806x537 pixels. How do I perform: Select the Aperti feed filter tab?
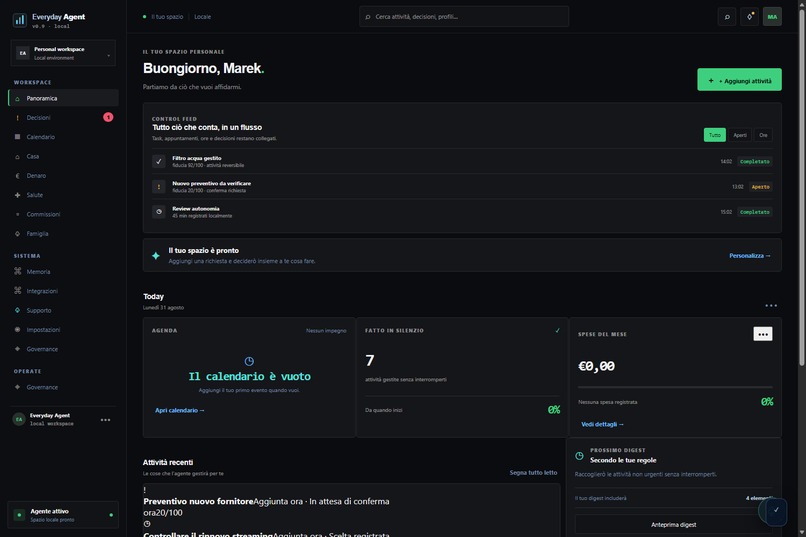coord(740,135)
